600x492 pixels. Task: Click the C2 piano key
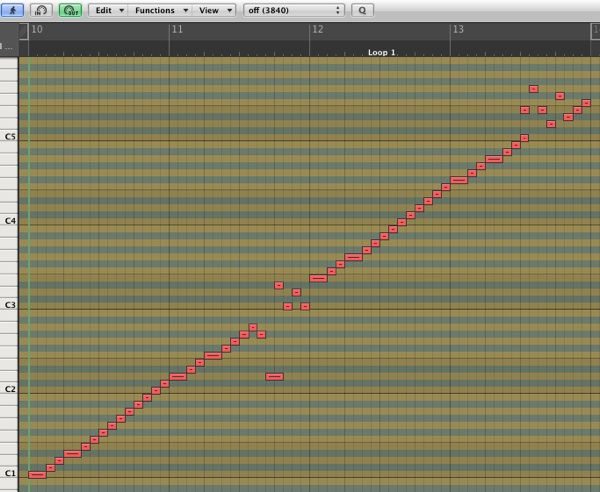[9, 389]
